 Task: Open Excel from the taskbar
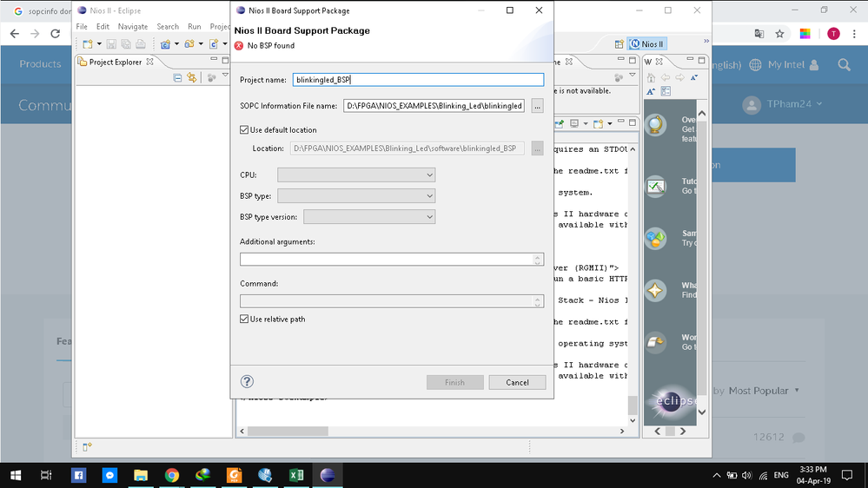(296, 475)
